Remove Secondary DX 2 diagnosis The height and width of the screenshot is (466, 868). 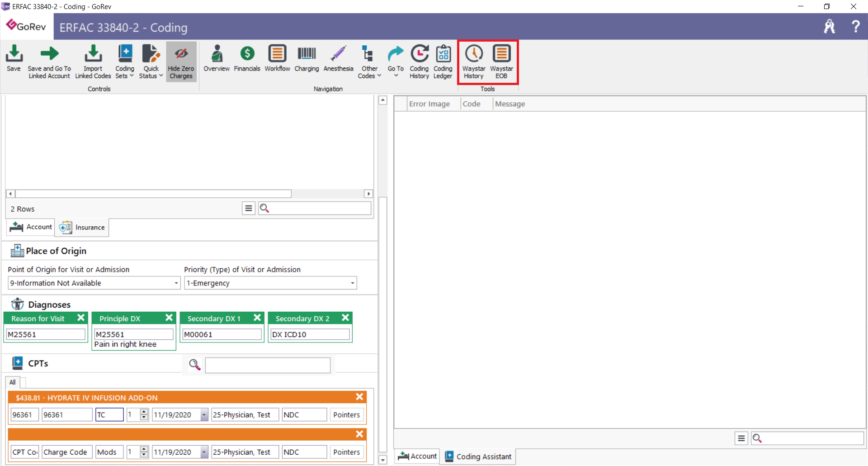pos(345,318)
